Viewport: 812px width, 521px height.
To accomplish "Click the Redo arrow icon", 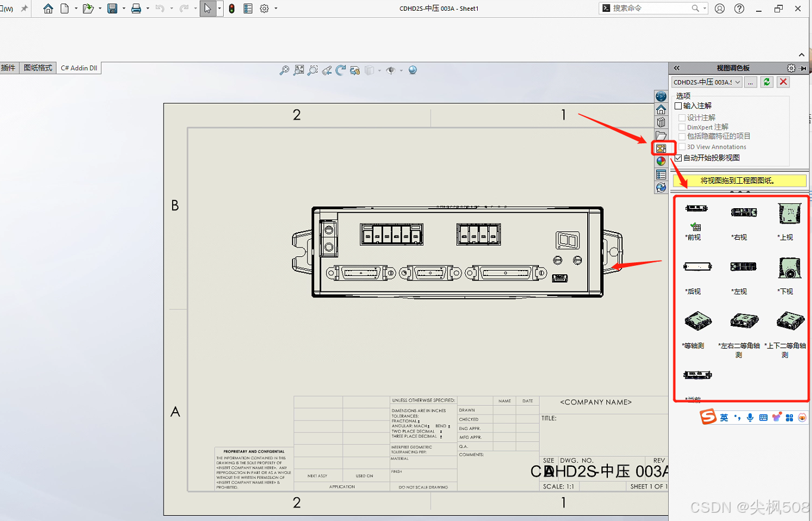I will tap(184, 8).
